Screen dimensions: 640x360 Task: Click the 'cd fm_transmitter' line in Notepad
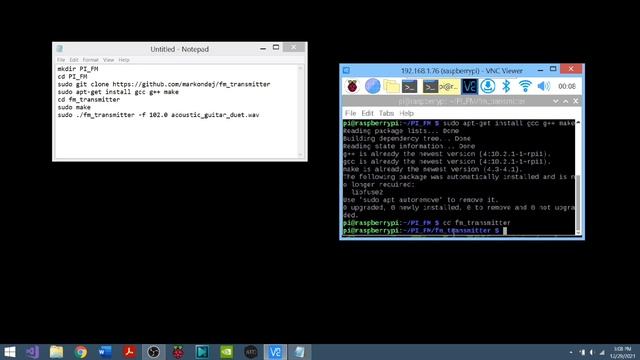[x=89, y=100]
